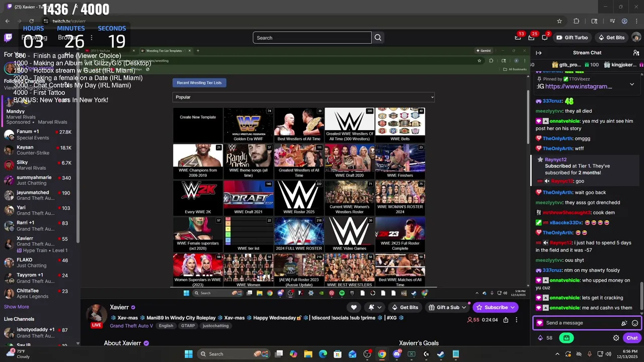Screen dimensions: 644x362
Task: Select the WWE Belts template thumbnail
Action: point(400,125)
